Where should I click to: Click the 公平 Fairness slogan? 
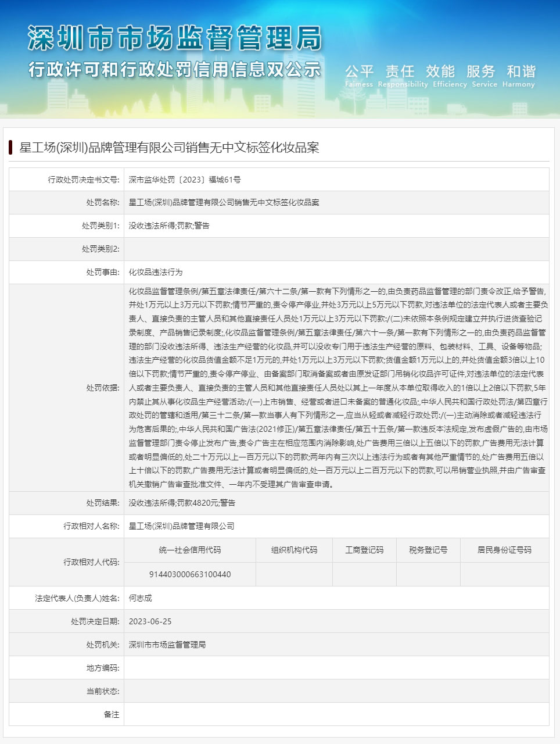(x=359, y=76)
